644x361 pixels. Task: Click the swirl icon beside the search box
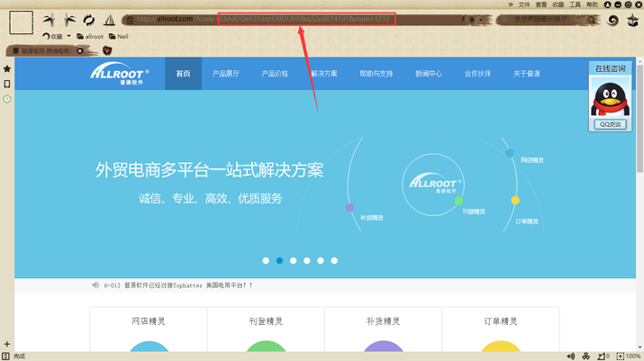pyautogui.click(x=612, y=20)
